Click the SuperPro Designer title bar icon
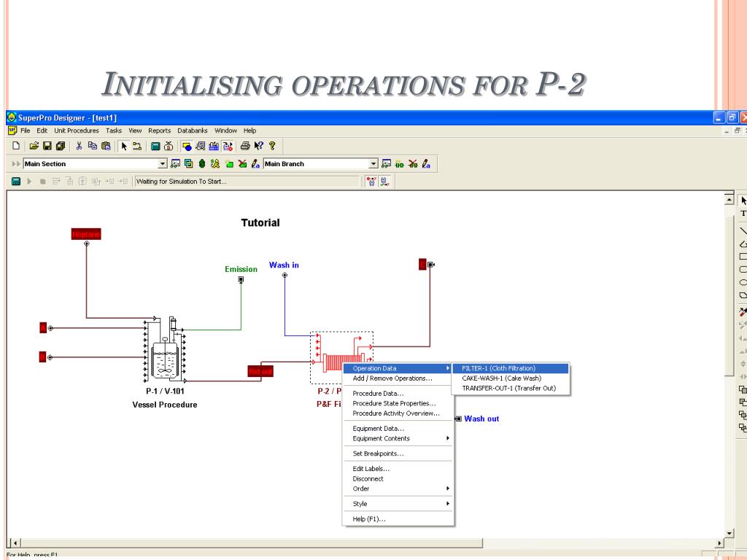The image size is (747, 560). 12,117
